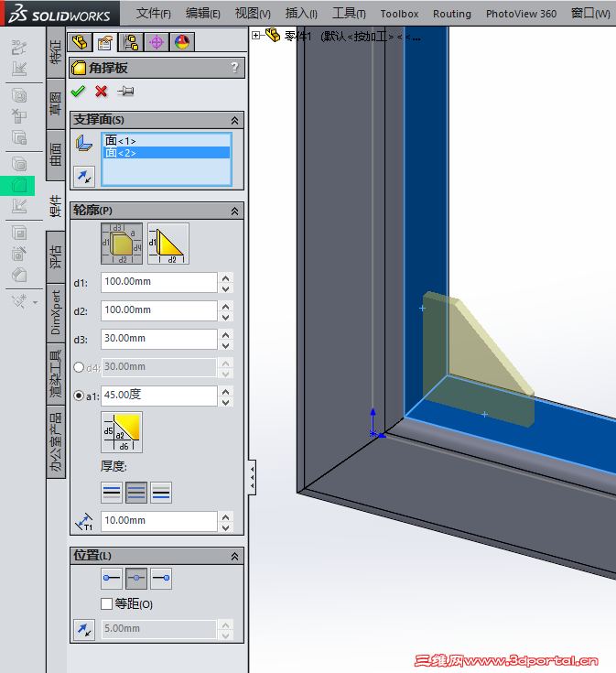Set thickness to outer side
616x673 pixels.
coord(161,493)
